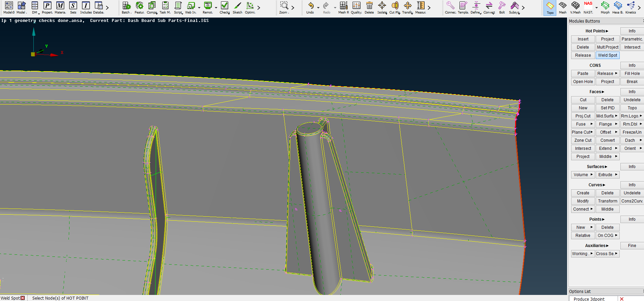Image resolution: width=644 pixels, height=301 pixels.
Task: Click the Bolt tool icon
Action: 502,7
